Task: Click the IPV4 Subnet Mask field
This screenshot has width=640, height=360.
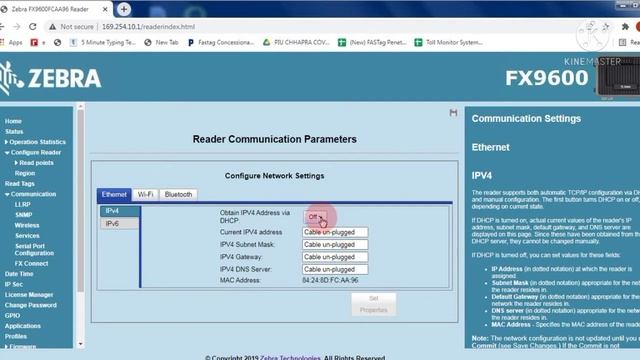Action: tap(335, 244)
